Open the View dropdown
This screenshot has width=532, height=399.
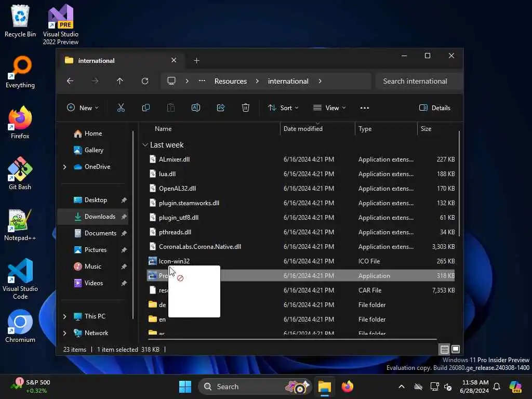[x=329, y=108]
